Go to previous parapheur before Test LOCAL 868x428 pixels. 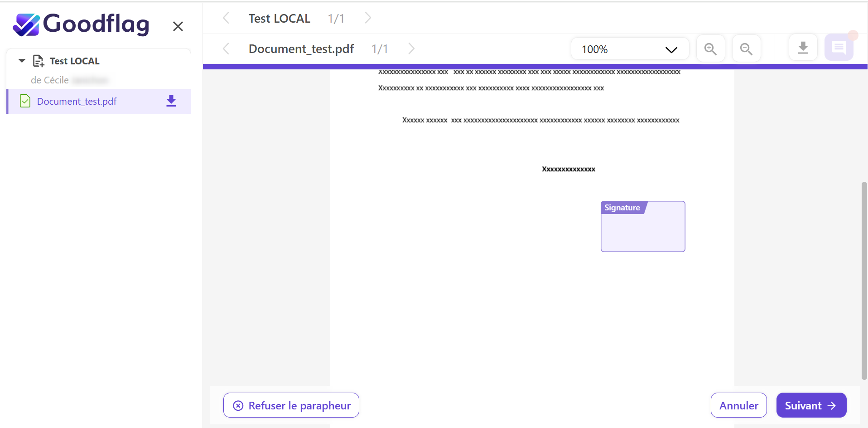[x=226, y=18]
